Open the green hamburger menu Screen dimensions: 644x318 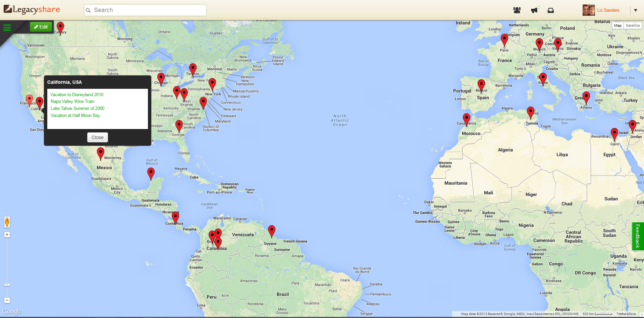[x=7, y=27]
